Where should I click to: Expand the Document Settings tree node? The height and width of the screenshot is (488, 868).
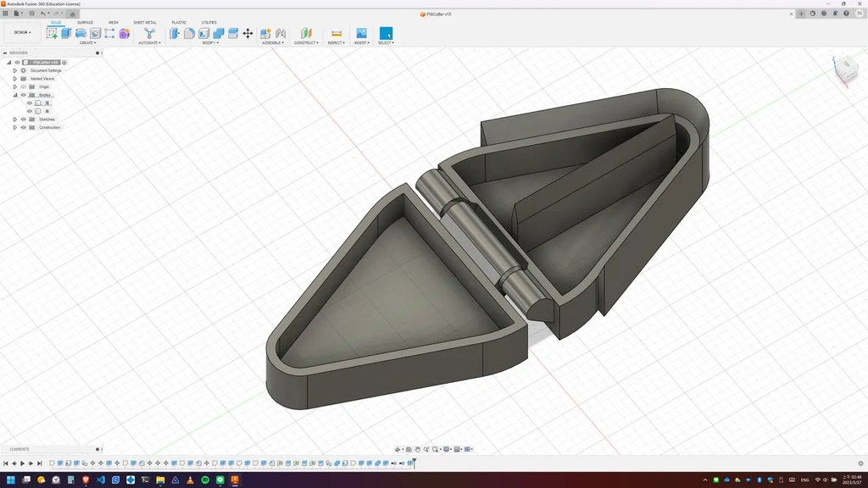(14, 70)
